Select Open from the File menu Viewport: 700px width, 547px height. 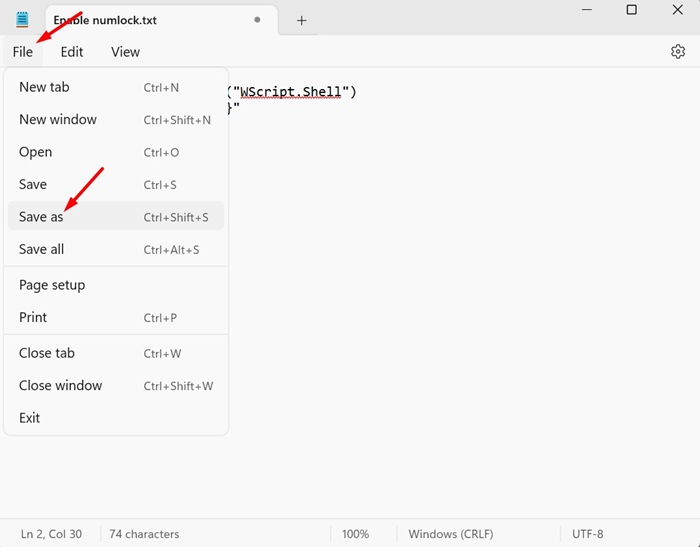click(116, 152)
